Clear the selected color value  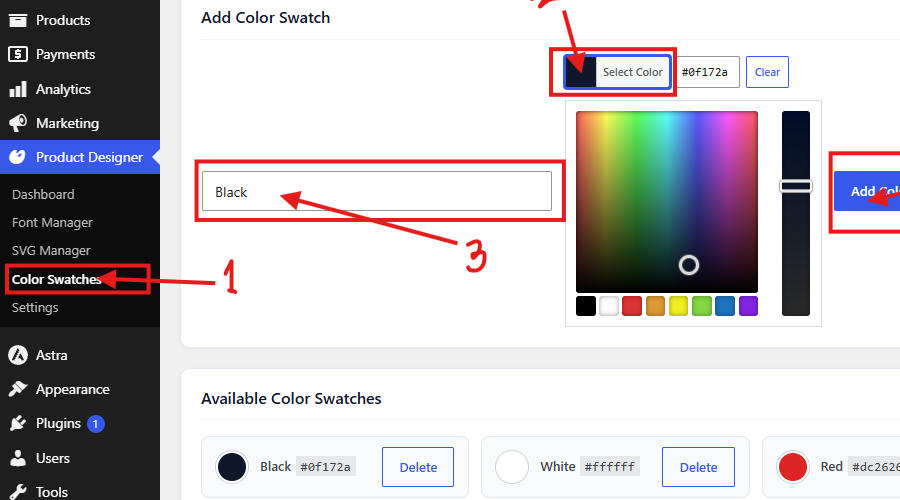(x=767, y=72)
